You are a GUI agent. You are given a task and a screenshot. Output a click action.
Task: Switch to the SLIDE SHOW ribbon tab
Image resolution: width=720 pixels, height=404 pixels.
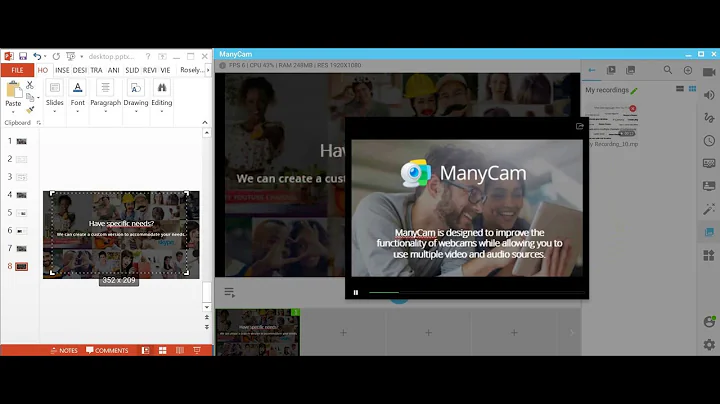pyautogui.click(x=132, y=70)
